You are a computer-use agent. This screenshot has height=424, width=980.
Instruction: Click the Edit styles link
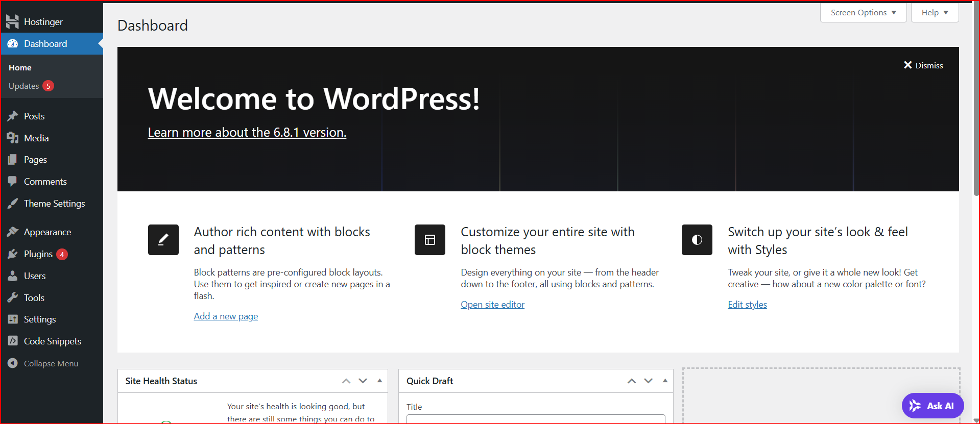click(747, 305)
